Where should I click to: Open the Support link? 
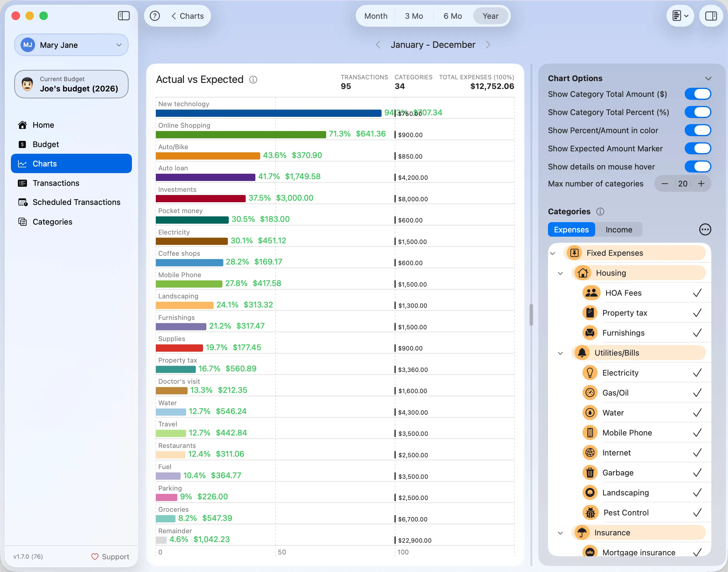[110, 556]
